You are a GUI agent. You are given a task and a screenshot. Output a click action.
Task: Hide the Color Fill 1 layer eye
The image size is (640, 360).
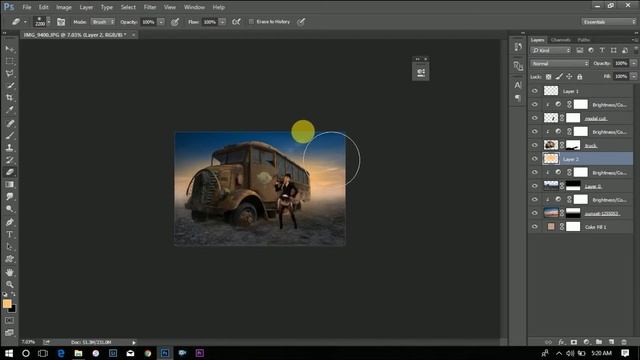coord(535,227)
